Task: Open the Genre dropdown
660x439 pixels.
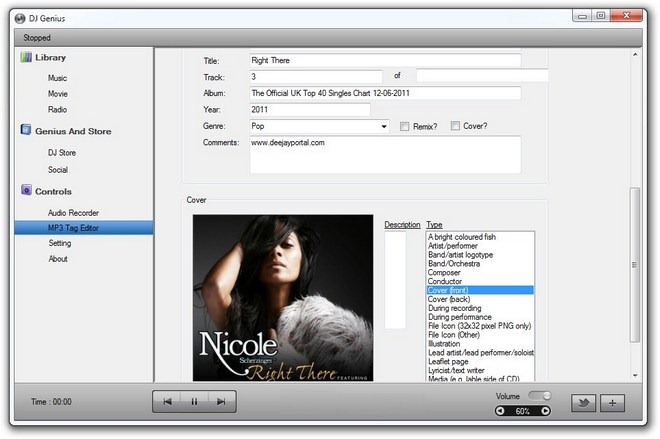Action: (x=384, y=126)
